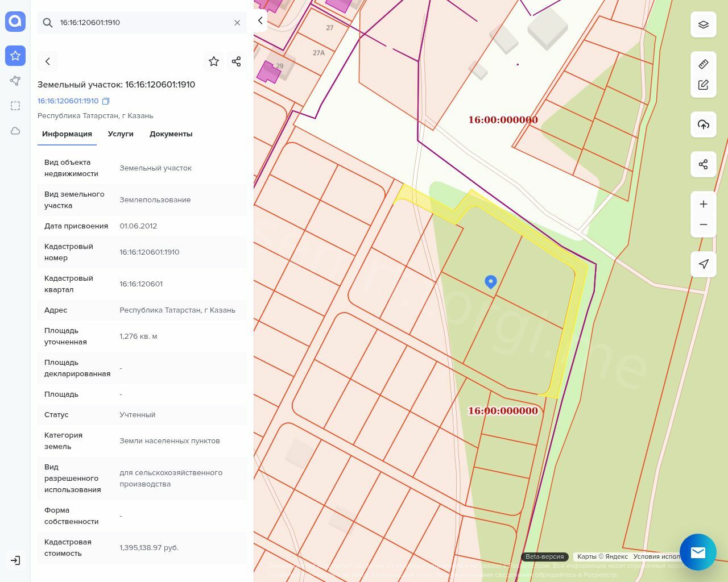Image resolution: width=728 pixels, height=582 pixels.
Task: Share the map via right toolbar
Action: pyautogui.click(x=704, y=165)
